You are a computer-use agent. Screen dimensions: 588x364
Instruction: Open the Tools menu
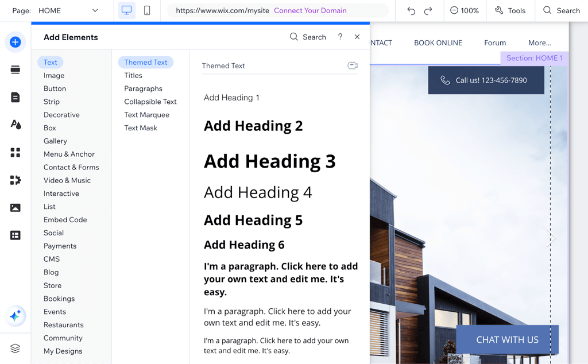(x=510, y=10)
